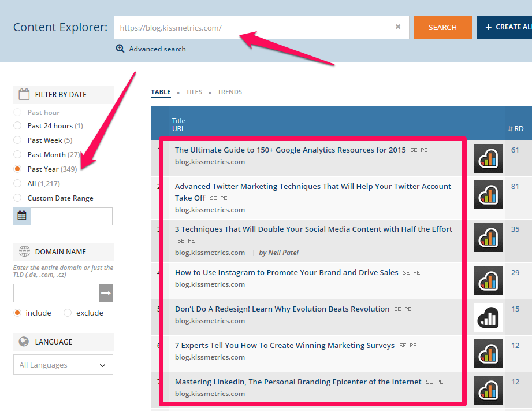The width and height of the screenshot is (532, 411).
Task: Click SE tag on Google Analytics Resources row
Action: point(414,150)
